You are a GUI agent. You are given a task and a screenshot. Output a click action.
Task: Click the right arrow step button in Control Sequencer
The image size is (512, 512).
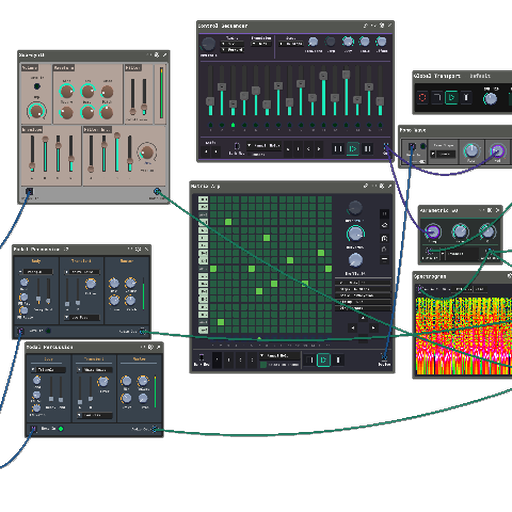(319, 149)
